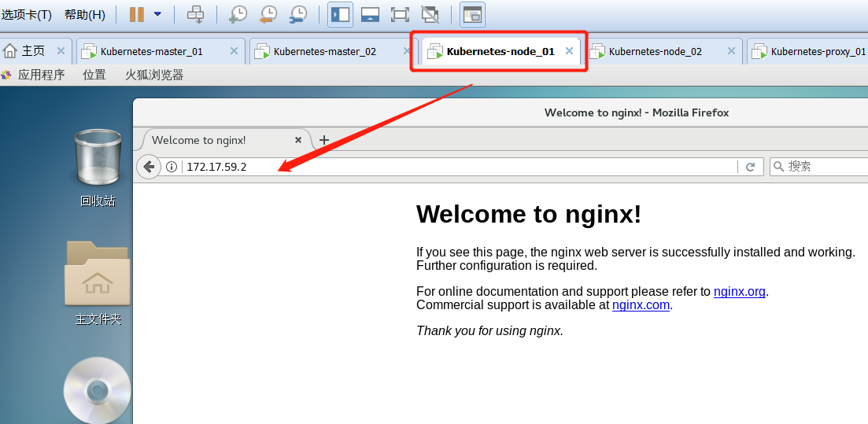Screen dimensions: 868x424
Task: Click the Firefox back arrow button
Action: (x=148, y=167)
